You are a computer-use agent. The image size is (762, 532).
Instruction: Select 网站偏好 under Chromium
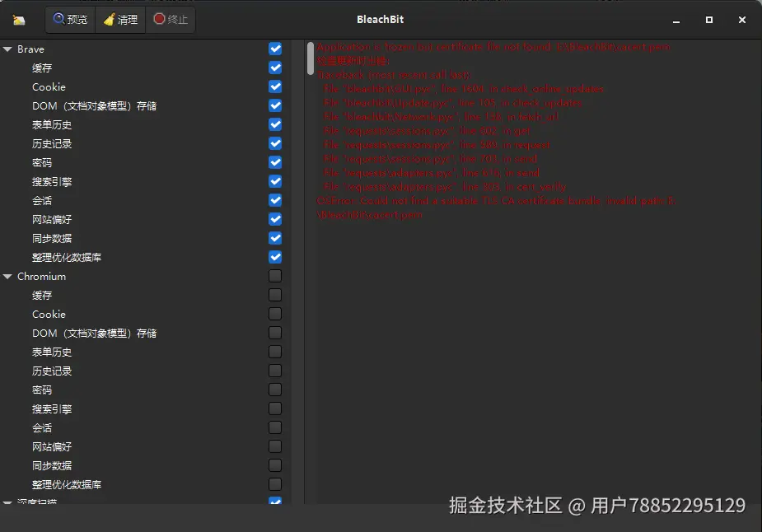click(x=52, y=447)
